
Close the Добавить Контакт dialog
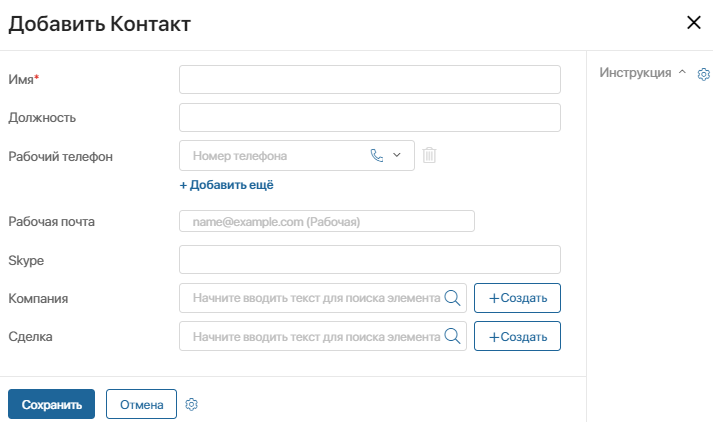(694, 22)
